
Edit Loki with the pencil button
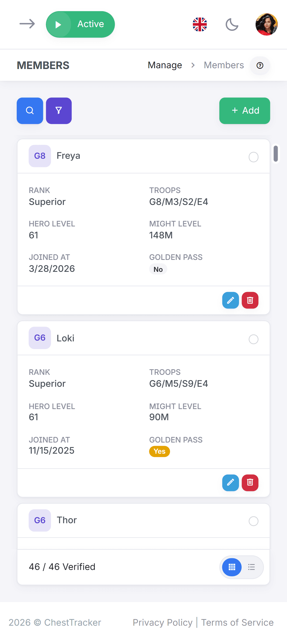coord(231,482)
